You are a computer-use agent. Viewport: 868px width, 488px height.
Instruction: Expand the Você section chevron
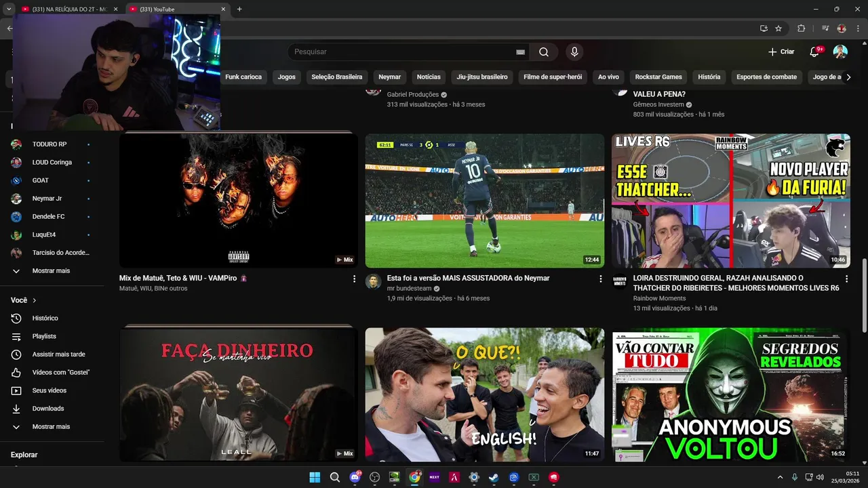pos(35,300)
